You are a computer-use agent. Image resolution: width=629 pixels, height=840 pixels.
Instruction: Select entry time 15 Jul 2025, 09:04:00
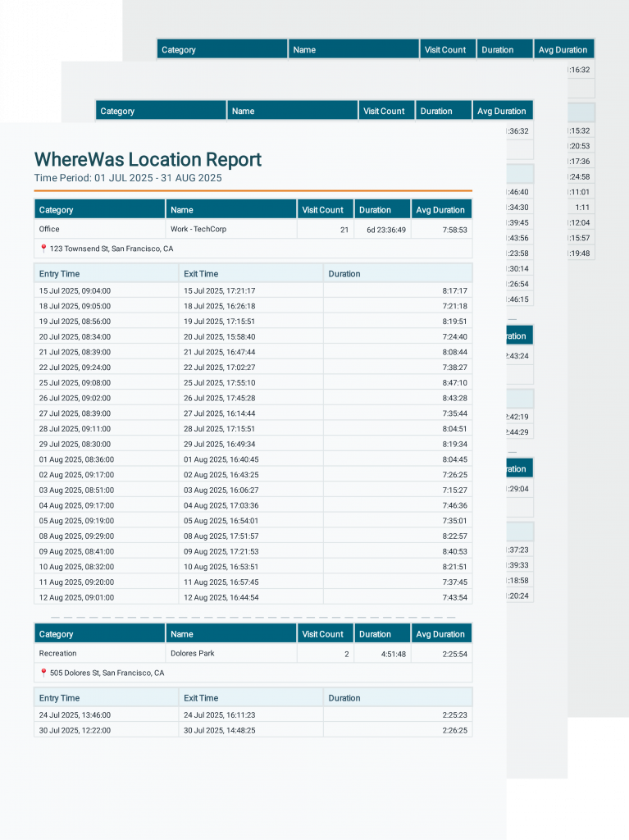[x=75, y=290]
